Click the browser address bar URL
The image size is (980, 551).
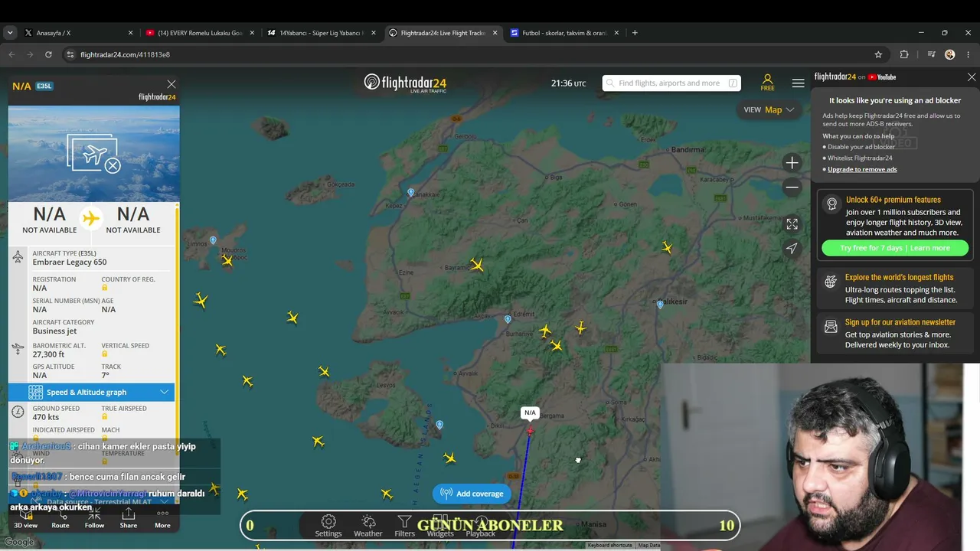tap(125, 54)
